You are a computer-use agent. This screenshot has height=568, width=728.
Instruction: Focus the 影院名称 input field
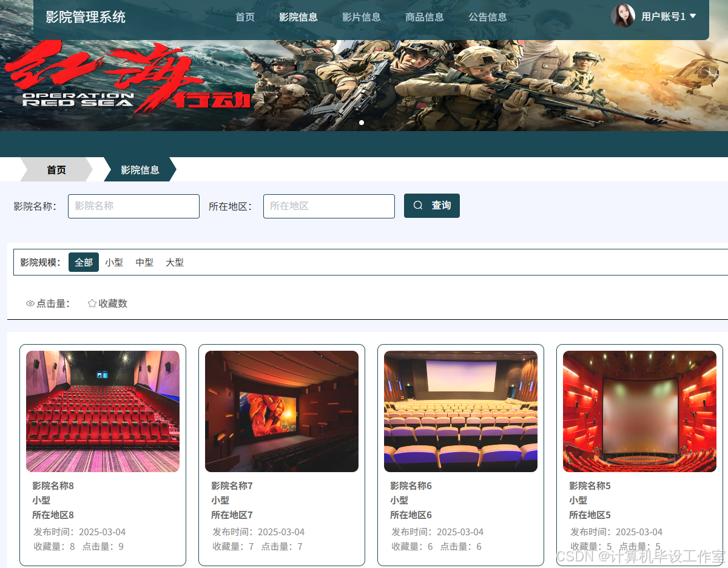click(133, 206)
